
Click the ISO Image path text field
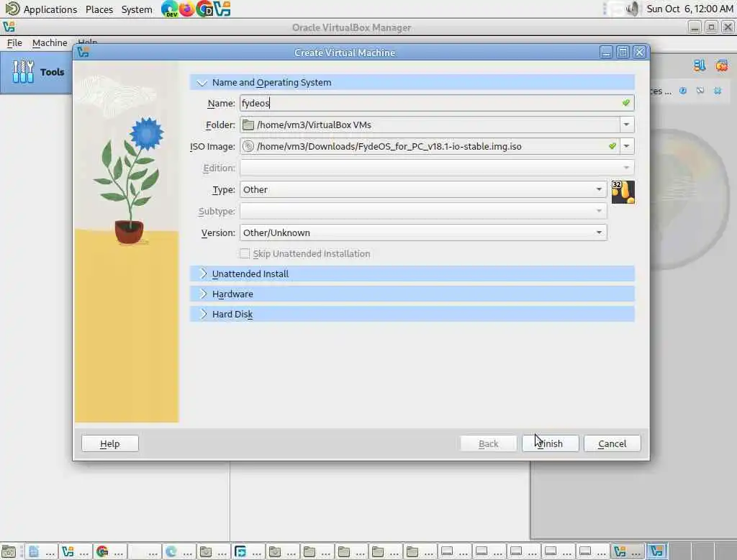[430, 146]
